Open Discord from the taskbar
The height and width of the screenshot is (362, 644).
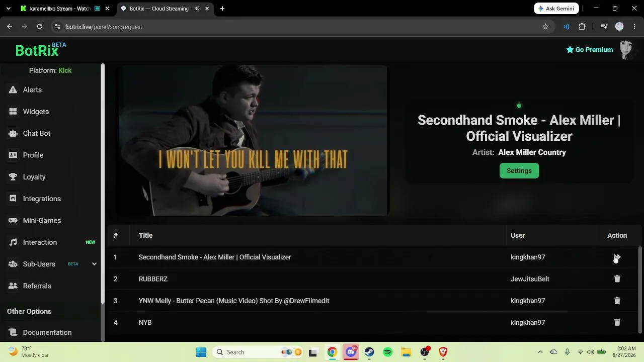click(351, 352)
